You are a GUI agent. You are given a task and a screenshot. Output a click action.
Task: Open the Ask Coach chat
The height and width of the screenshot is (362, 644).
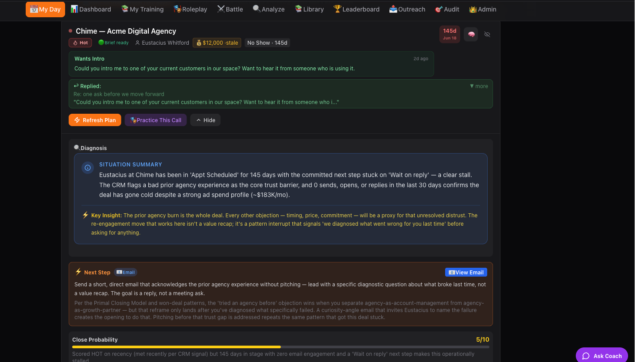602,355
